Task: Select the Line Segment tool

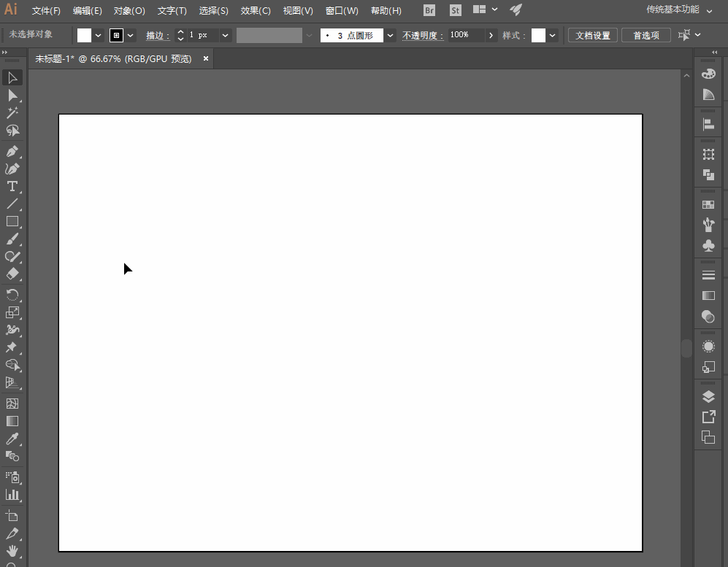Action: pos(12,204)
